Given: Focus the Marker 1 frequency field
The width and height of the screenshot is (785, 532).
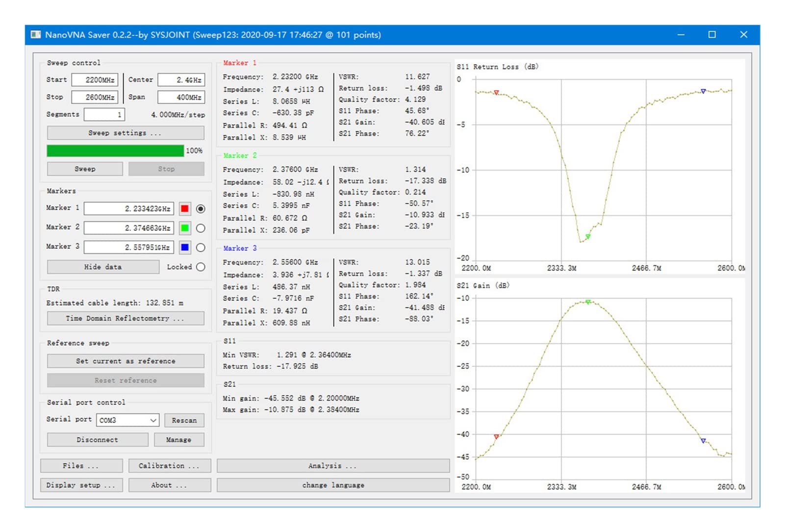Looking at the screenshot, I should point(129,209).
